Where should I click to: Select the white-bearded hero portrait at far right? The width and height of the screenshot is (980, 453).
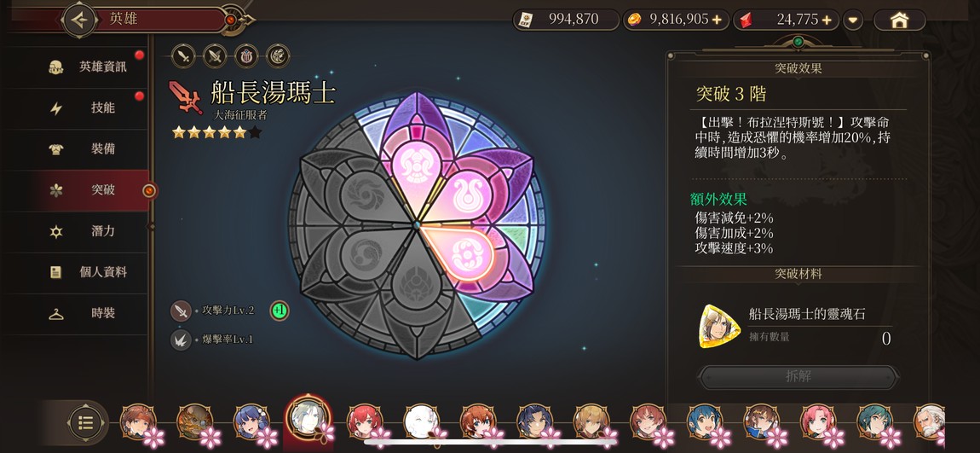coord(929,421)
